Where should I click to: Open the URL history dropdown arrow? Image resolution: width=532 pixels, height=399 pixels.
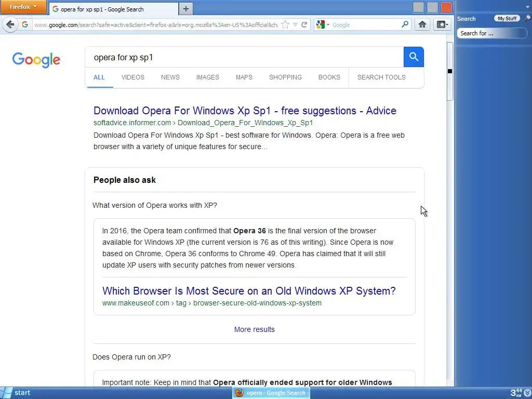click(295, 24)
